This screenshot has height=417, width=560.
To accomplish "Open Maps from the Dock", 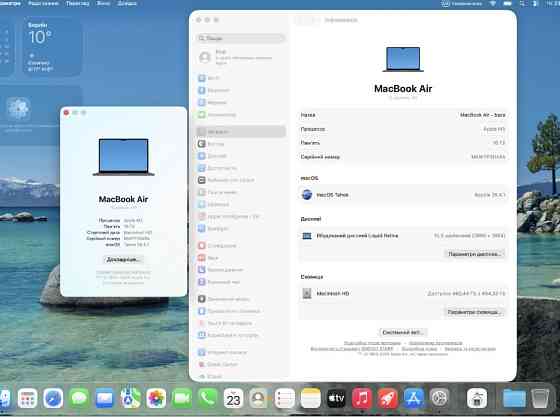I will click(130, 398).
